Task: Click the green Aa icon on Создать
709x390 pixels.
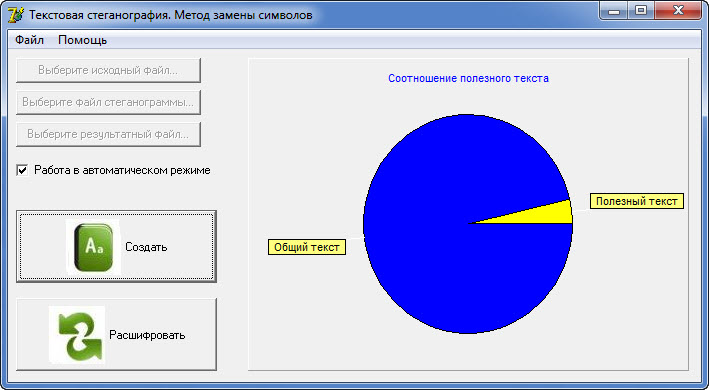Action: pos(94,247)
